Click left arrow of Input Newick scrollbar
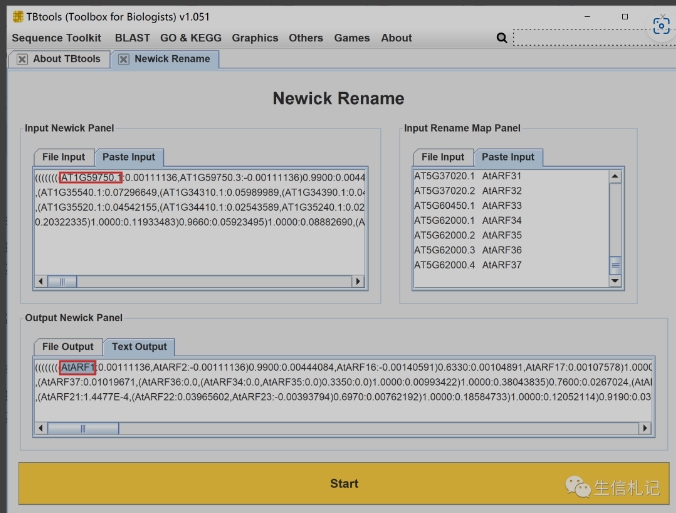676x513 pixels. click(x=41, y=282)
